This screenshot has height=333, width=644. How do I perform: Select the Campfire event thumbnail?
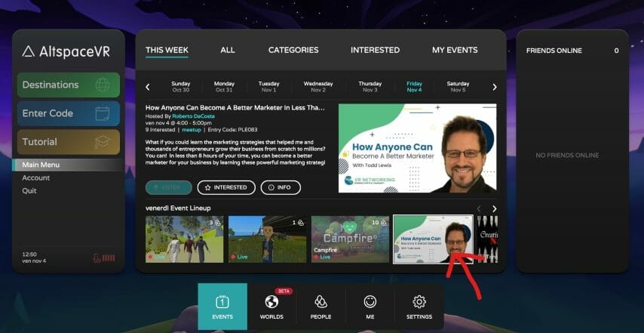click(350, 239)
